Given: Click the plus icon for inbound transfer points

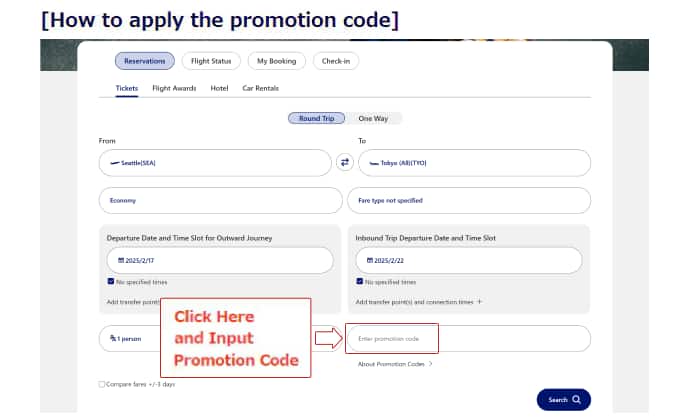Looking at the screenshot, I should [x=479, y=301].
